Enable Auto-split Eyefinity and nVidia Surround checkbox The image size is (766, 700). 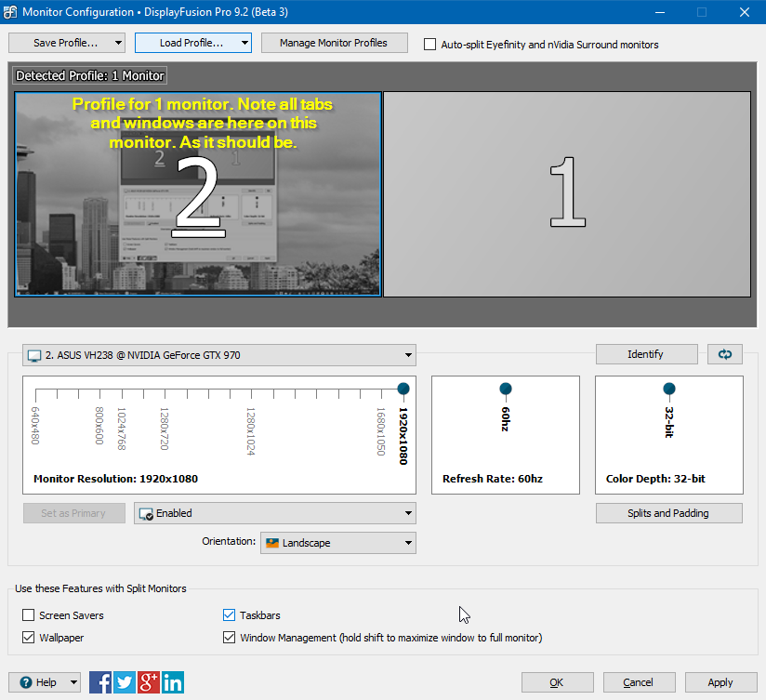(x=429, y=44)
